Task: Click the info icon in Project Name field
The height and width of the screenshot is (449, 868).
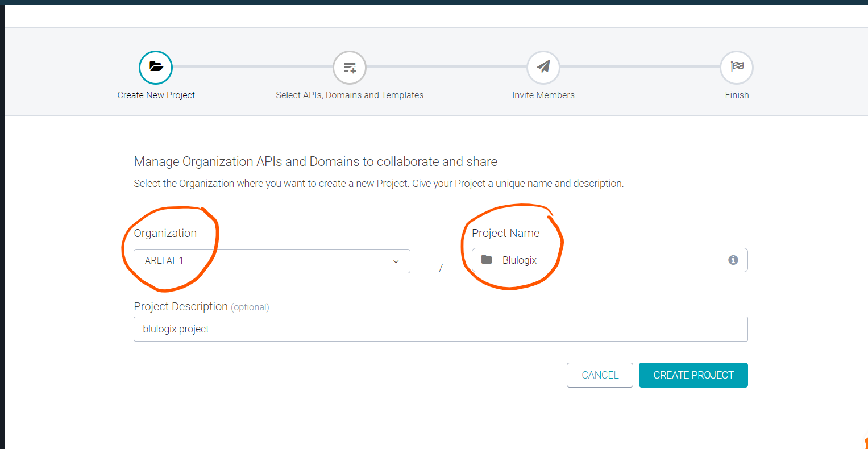Action: point(733,260)
